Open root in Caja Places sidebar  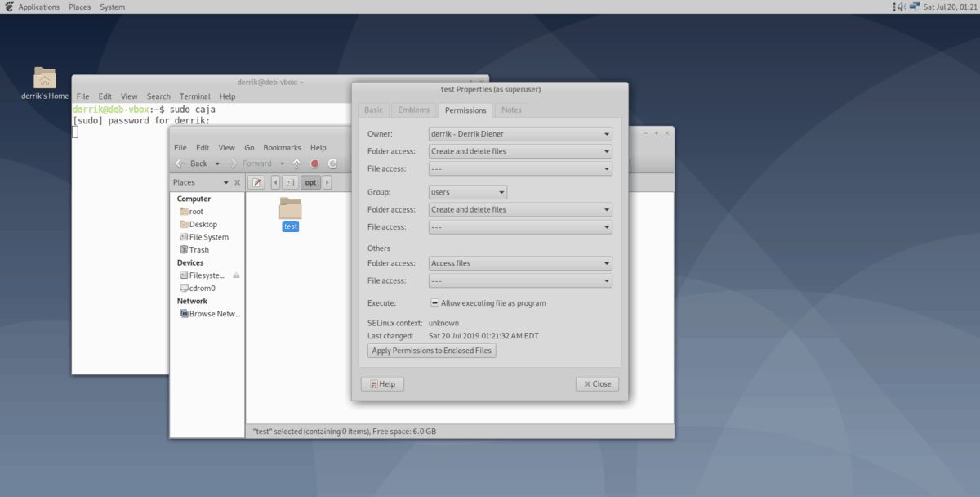(x=192, y=212)
